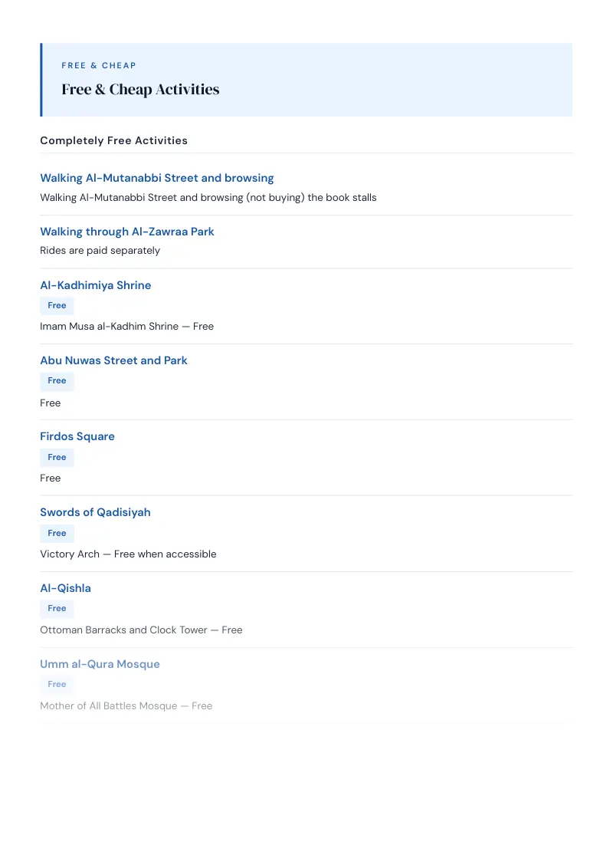
Task: Open Walking through Al-Zawraa Park link
Action: pyautogui.click(x=126, y=232)
